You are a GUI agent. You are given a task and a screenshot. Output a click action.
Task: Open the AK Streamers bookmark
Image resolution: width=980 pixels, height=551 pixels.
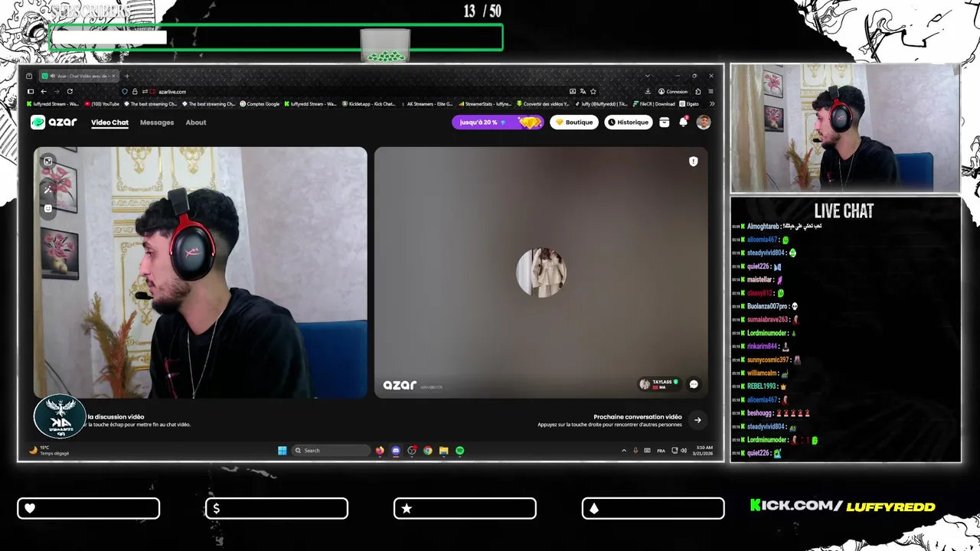[x=426, y=104]
